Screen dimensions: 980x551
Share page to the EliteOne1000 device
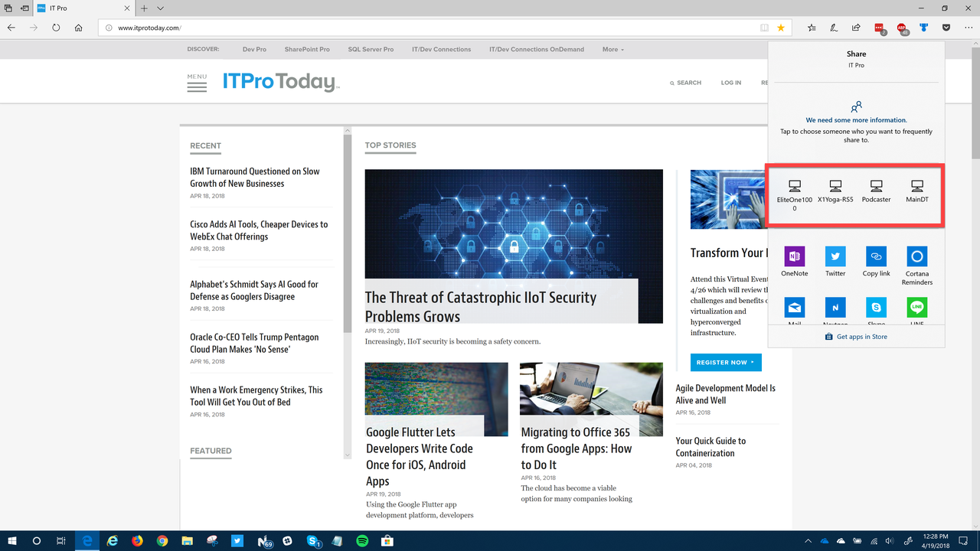click(x=795, y=195)
